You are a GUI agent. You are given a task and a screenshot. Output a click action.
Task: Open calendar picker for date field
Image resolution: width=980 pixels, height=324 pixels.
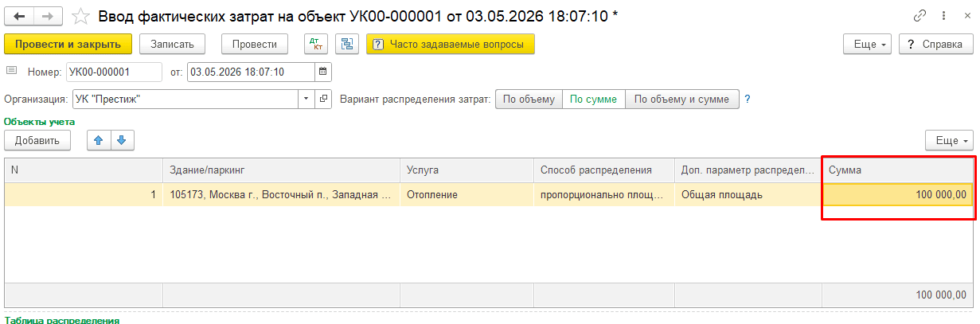tap(322, 72)
